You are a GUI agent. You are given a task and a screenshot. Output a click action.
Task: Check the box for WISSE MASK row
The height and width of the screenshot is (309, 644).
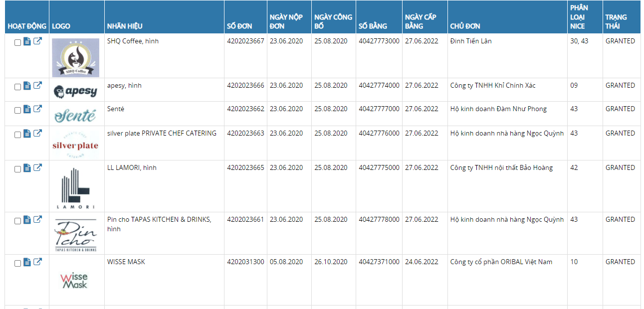click(x=17, y=264)
